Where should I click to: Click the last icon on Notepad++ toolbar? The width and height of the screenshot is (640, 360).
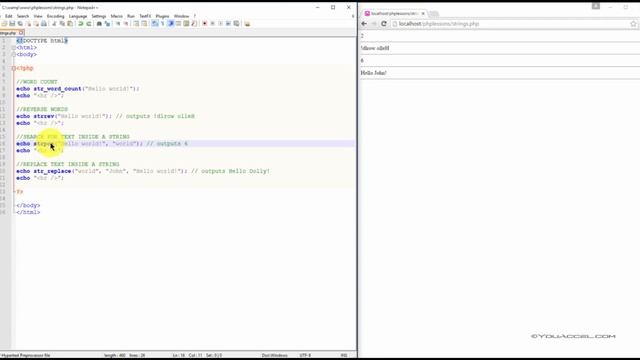point(247,24)
